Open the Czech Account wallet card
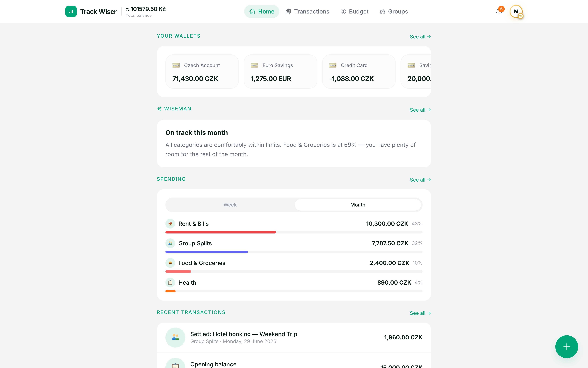This screenshot has width=588, height=368. [202, 72]
